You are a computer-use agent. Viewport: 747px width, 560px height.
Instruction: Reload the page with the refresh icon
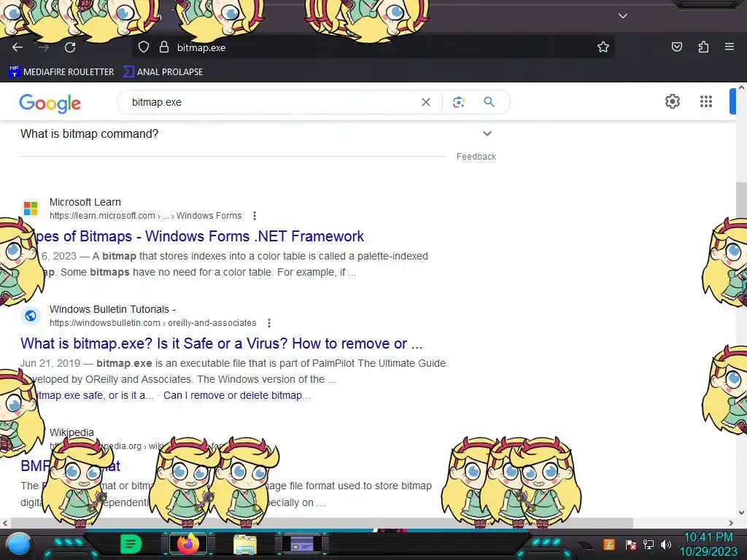pyautogui.click(x=70, y=47)
